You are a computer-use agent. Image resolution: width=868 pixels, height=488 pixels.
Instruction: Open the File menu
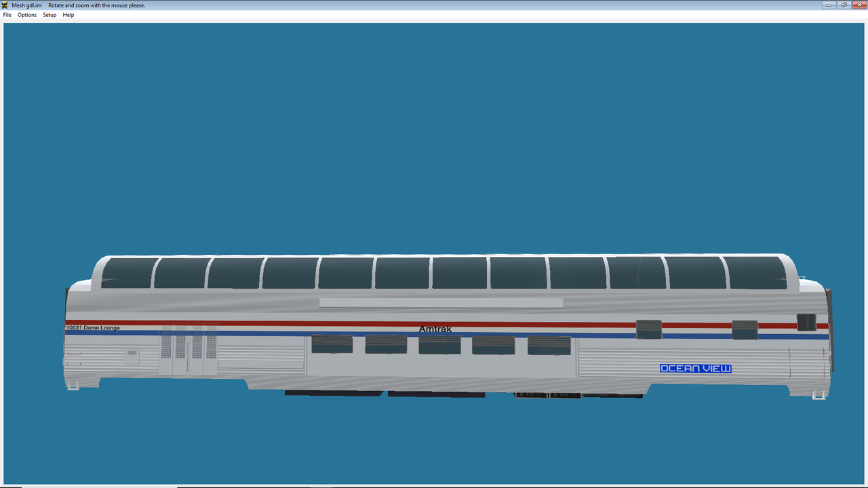point(7,15)
